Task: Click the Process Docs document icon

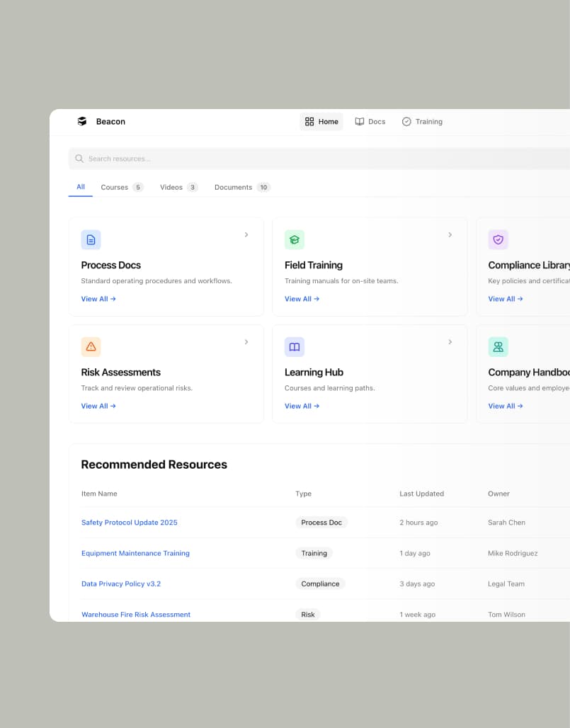Action: coord(91,240)
